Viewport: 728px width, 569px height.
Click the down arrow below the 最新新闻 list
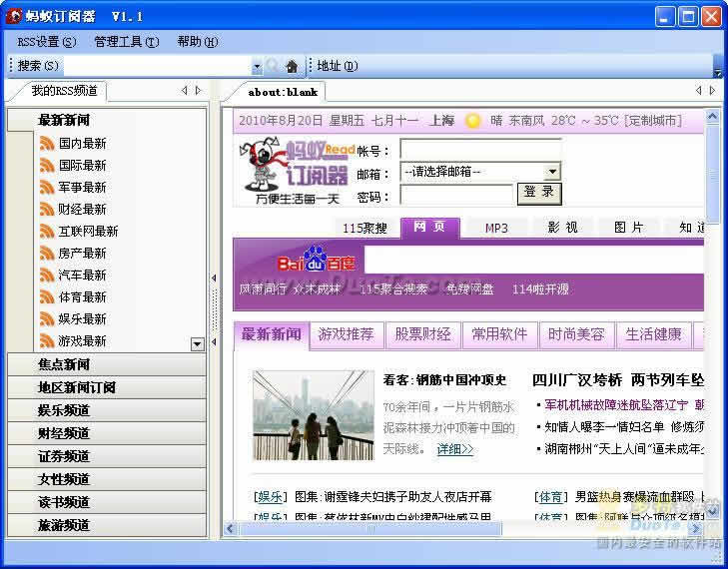pyautogui.click(x=198, y=344)
